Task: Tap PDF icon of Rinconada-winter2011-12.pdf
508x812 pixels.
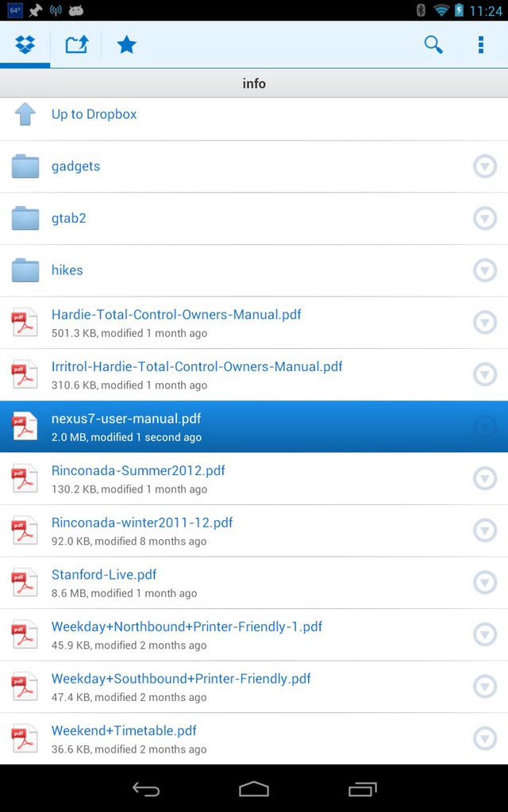Action: 25,530
